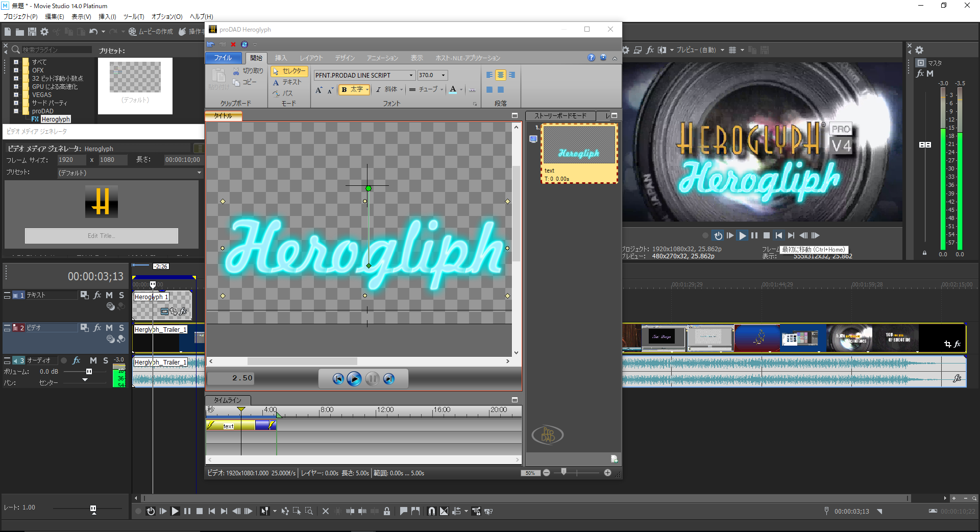Open the ツール(T) menu
Image resolution: width=980 pixels, height=532 pixels.
pos(133,16)
